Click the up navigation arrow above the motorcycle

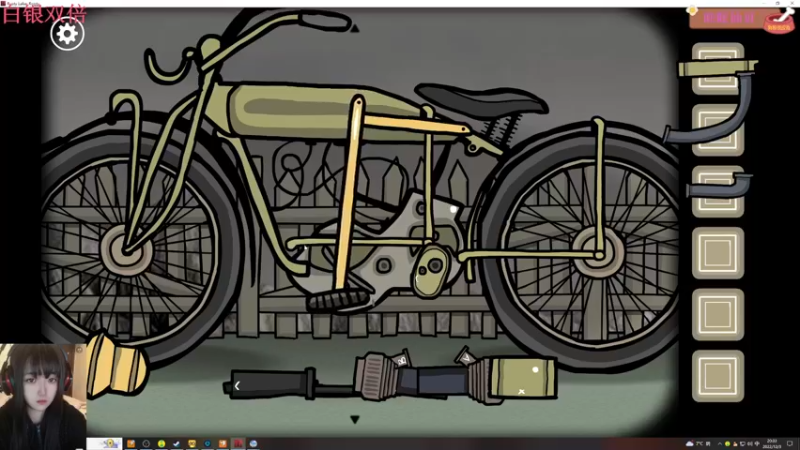pyautogui.click(x=355, y=28)
